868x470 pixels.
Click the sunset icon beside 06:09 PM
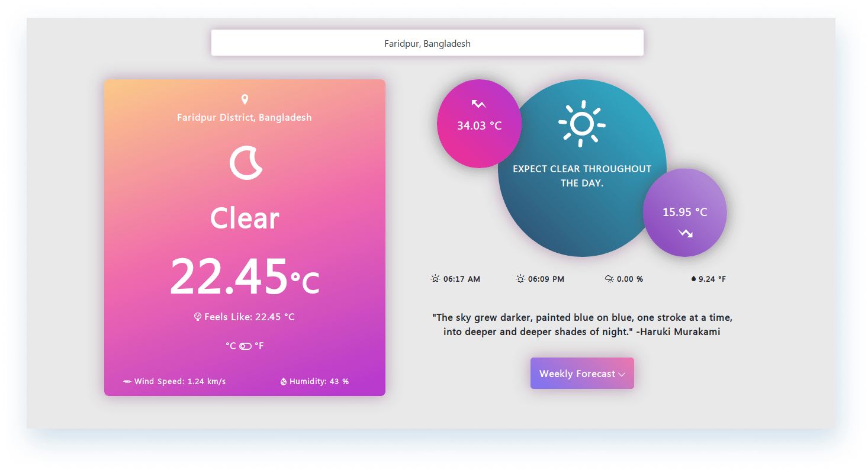[x=520, y=279]
